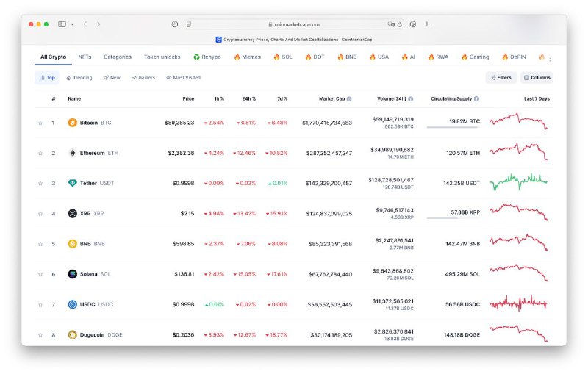Viewport: 588px width, 374px height.
Task: Click the Bitcoin circulating supply progress bar
Action: [452, 128]
